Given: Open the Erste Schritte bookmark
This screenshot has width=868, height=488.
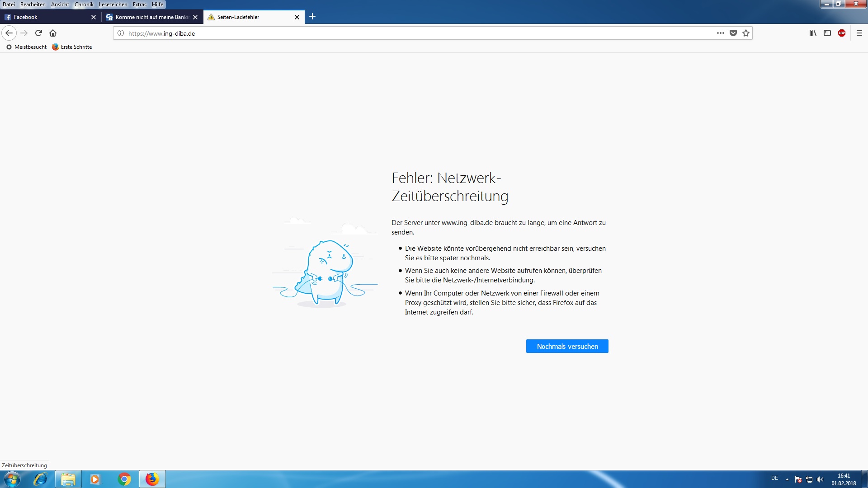Looking at the screenshot, I should [x=72, y=47].
